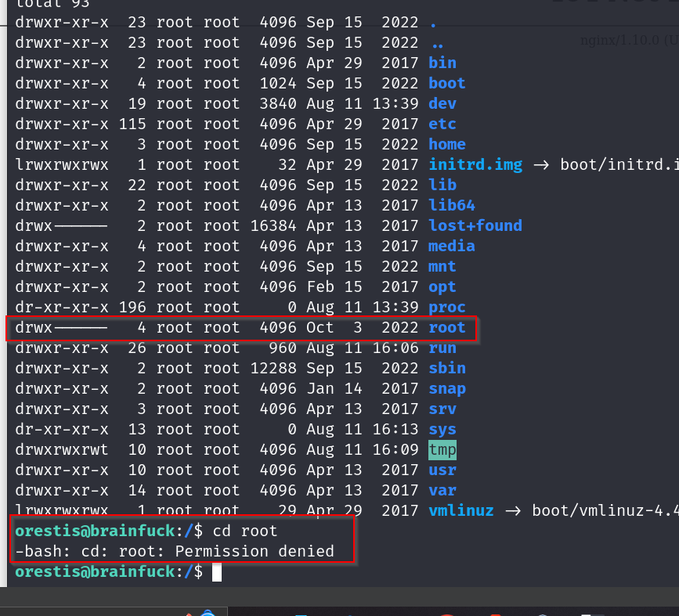Click the opt directory entry
Viewport: 679px width, 616px height.
(442, 286)
